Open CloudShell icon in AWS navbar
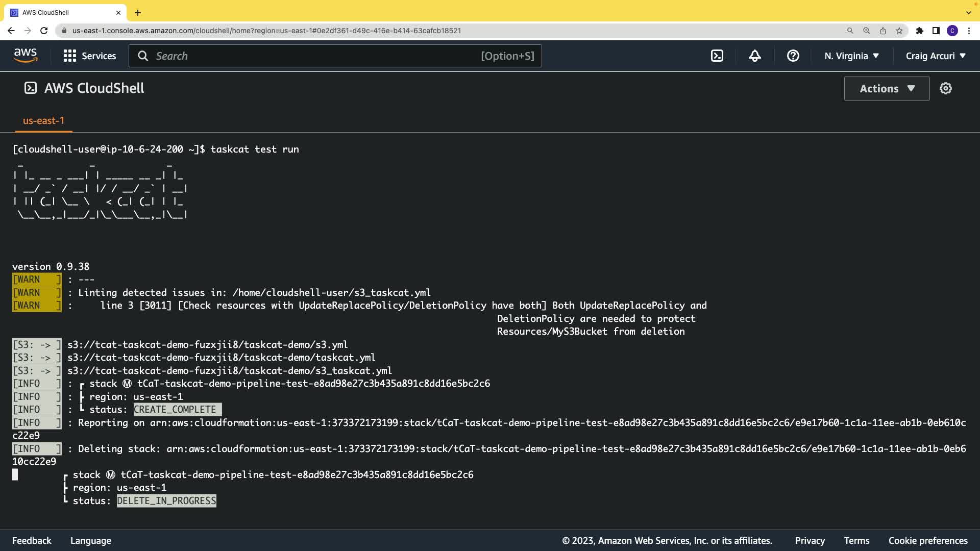 717,56
